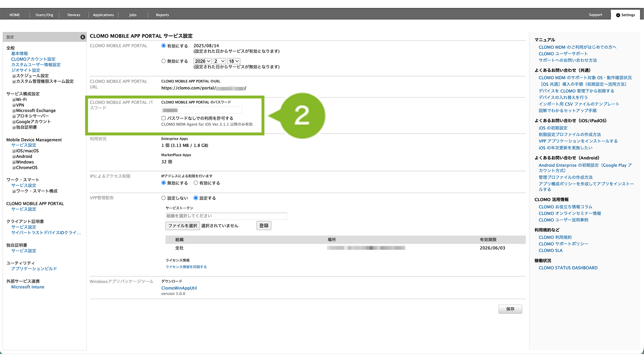The image size is (644, 362).
Task: Expand the Wi-Fi tree plus icon
Action: (14, 100)
